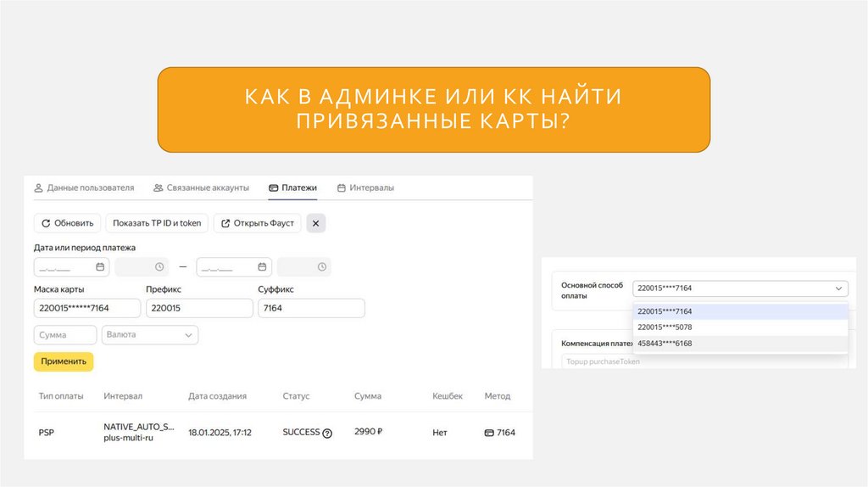Viewport: 868px width, 487px height.
Task: Click the 2990 ₽ amount cell
Action: [x=369, y=431]
